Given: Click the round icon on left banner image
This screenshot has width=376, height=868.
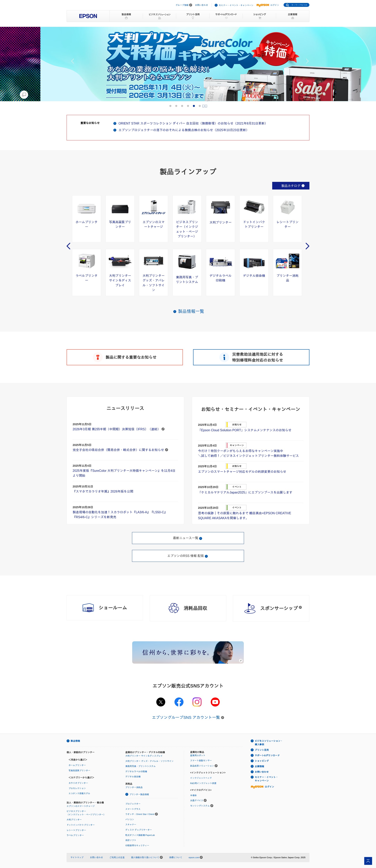Looking at the screenshot, I should [24, 94].
